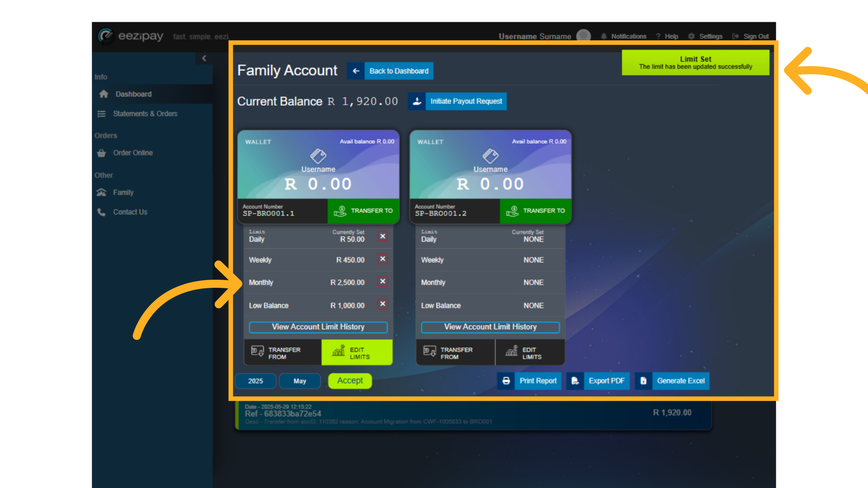This screenshot has width=868, height=488.
Task: Open Settings gear in header
Action: (705, 36)
